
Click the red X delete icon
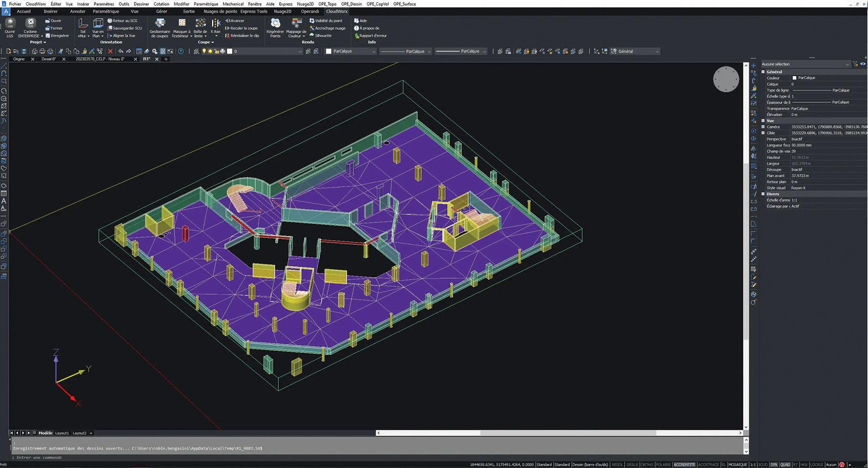pos(110,51)
